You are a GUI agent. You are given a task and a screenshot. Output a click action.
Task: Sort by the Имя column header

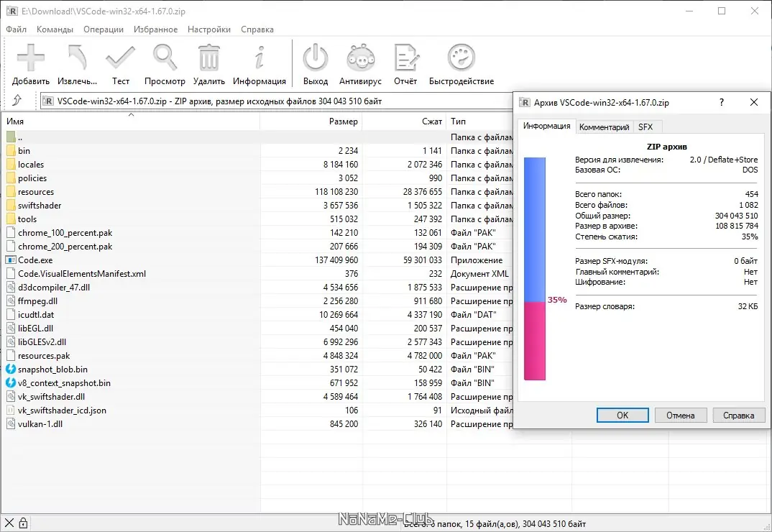click(x=131, y=121)
